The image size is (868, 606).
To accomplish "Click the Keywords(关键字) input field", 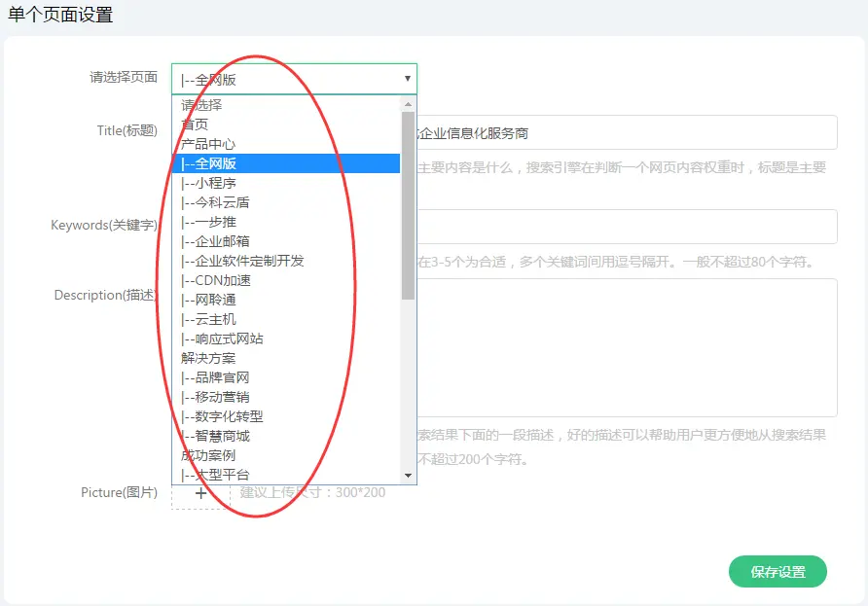I will coord(627,227).
